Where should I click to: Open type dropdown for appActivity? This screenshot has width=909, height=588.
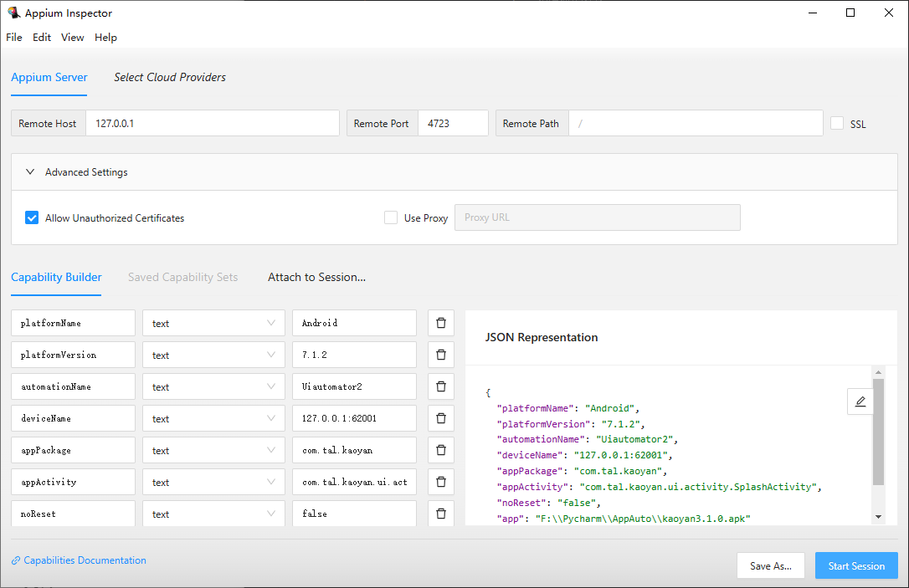(x=214, y=482)
